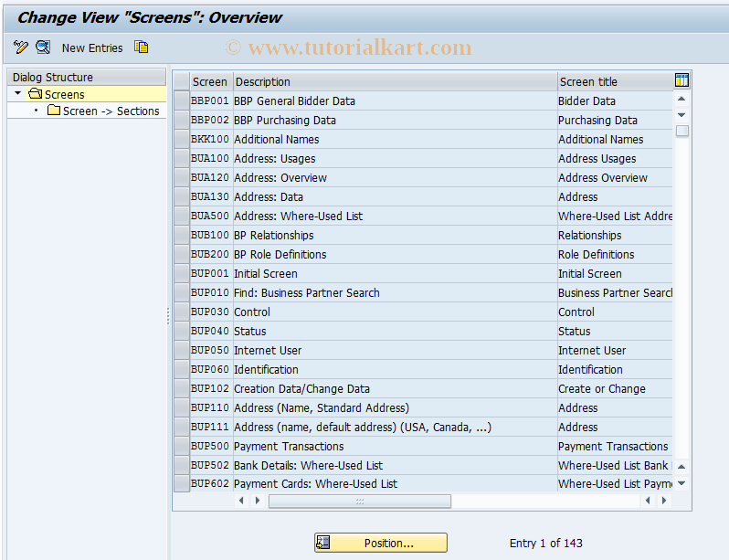This screenshot has width=729, height=560.
Task: Click the Position... button
Action: [381, 543]
